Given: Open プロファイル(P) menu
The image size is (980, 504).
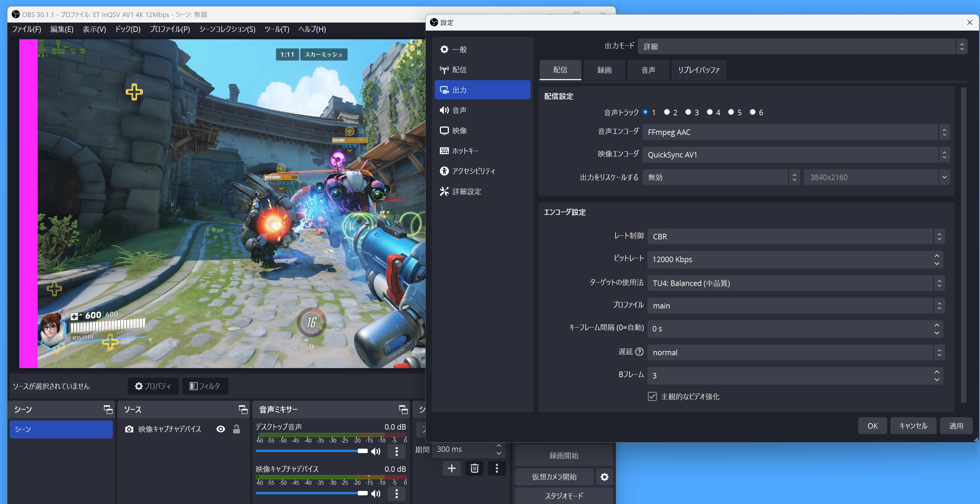Looking at the screenshot, I should (x=170, y=29).
